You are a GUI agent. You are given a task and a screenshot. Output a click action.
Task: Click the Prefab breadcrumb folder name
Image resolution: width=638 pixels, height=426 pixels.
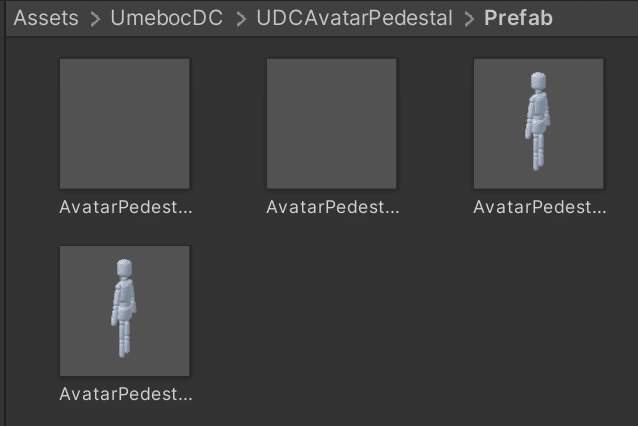(518, 18)
